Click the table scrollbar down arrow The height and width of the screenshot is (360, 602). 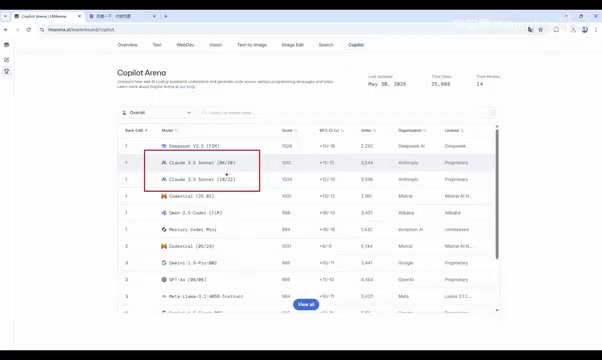pyautogui.click(x=497, y=310)
